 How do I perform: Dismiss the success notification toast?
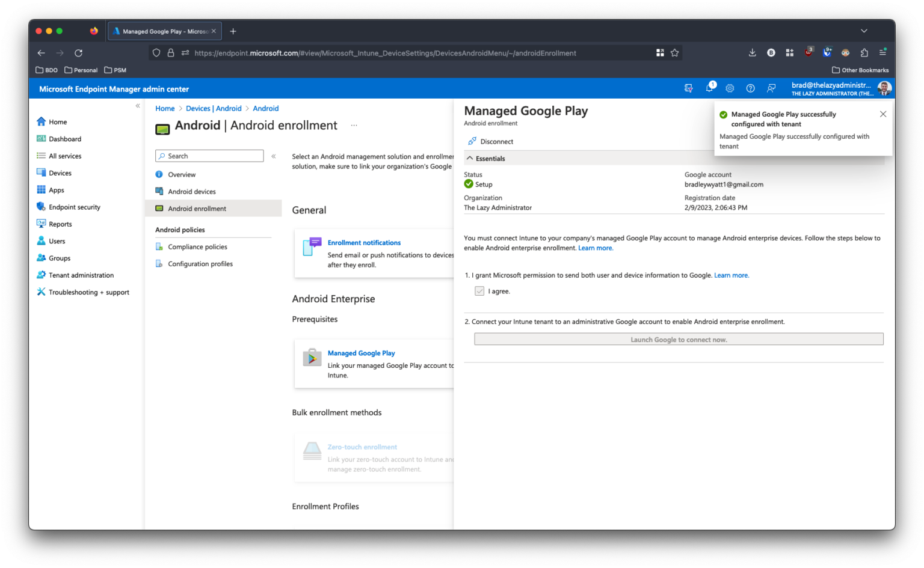click(x=883, y=114)
